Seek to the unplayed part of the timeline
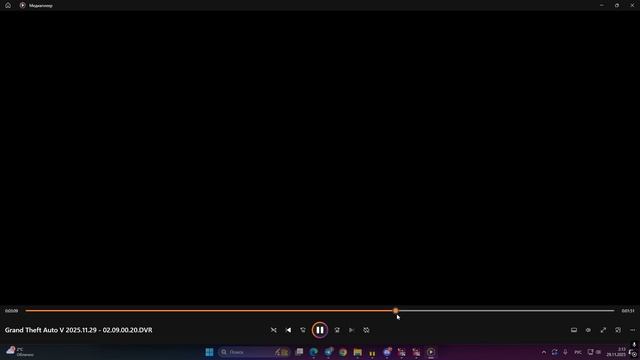 point(506,311)
